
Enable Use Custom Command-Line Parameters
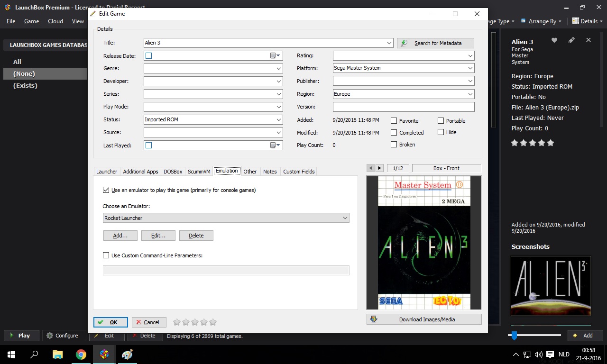pyautogui.click(x=106, y=255)
